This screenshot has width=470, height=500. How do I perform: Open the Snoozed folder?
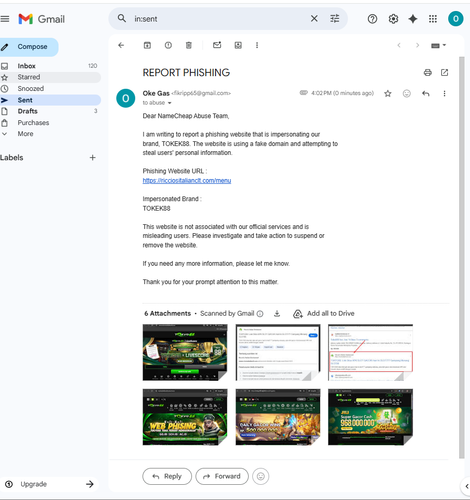[x=49, y=89]
